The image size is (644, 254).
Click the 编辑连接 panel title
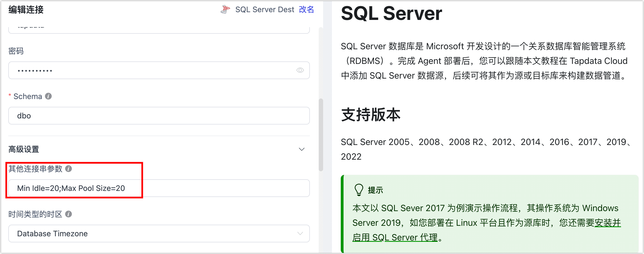(26, 10)
